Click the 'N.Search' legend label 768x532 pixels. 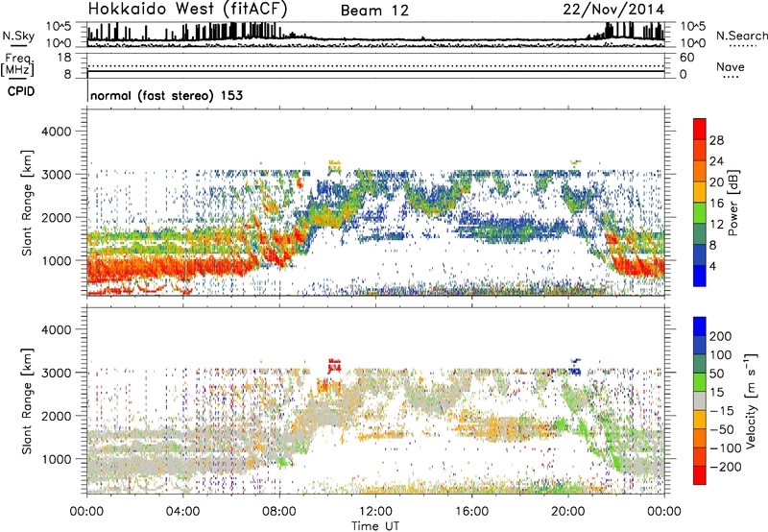pos(741,36)
